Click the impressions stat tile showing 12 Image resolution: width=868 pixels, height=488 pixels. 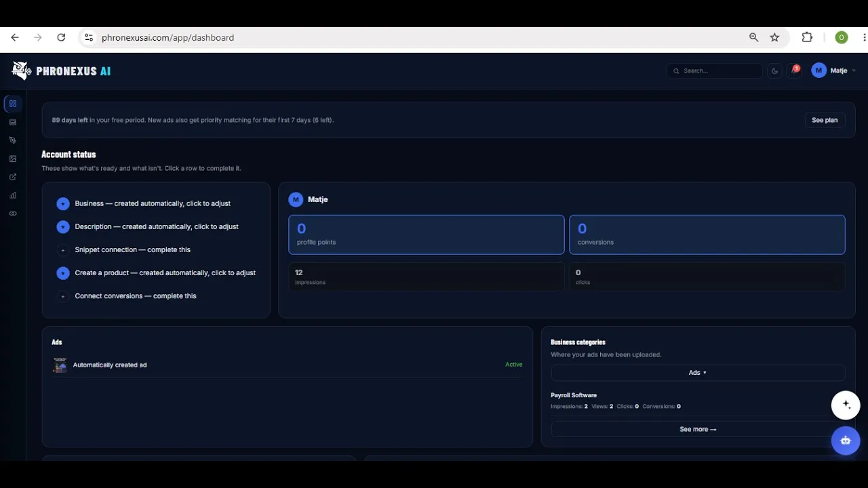coord(427,277)
